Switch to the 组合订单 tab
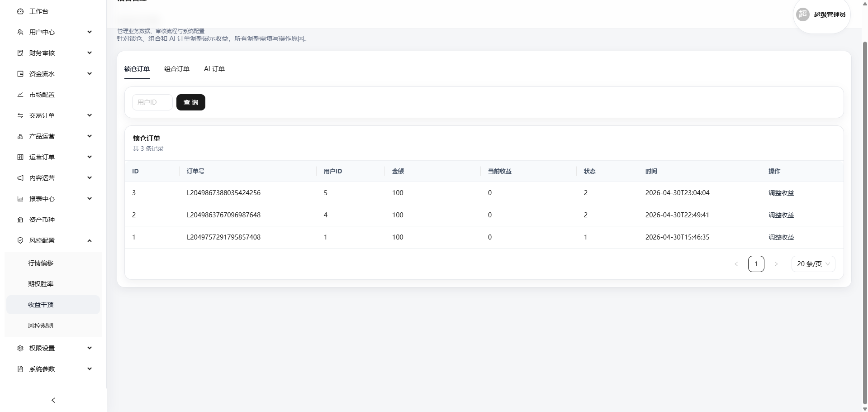Image resolution: width=868 pixels, height=412 pixels. coord(177,69)
